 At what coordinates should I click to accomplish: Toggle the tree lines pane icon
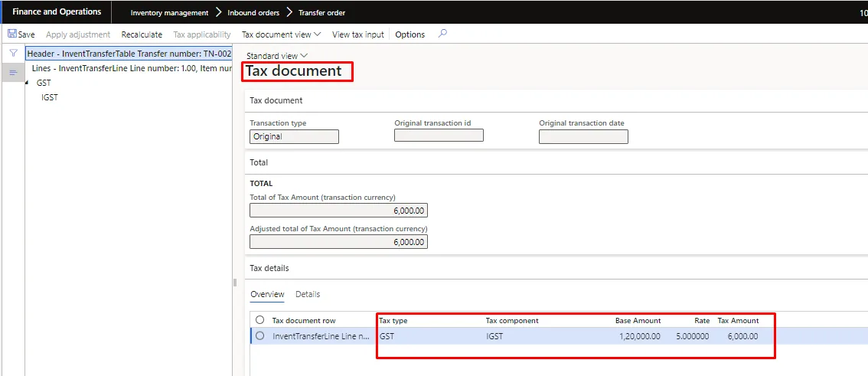click(x=13, y=73)
